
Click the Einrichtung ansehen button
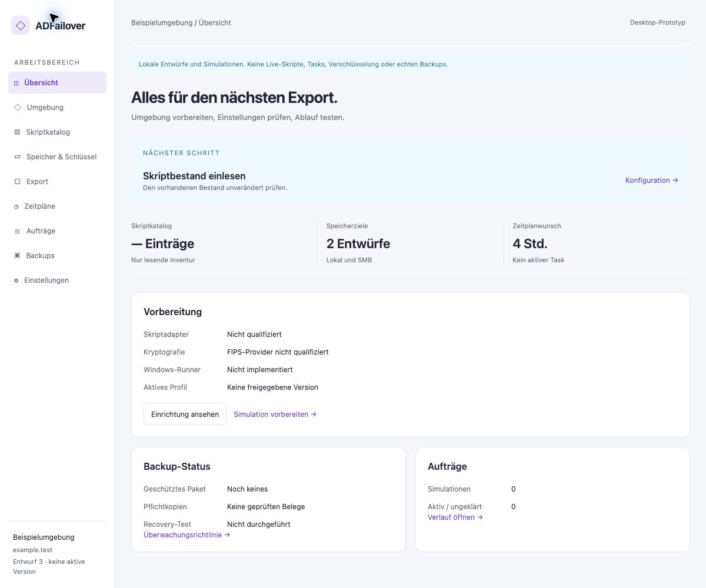[x=185, y=414]
